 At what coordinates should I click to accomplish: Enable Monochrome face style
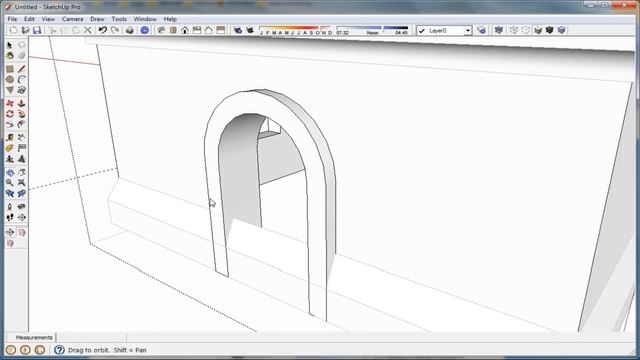pos(562,30)
